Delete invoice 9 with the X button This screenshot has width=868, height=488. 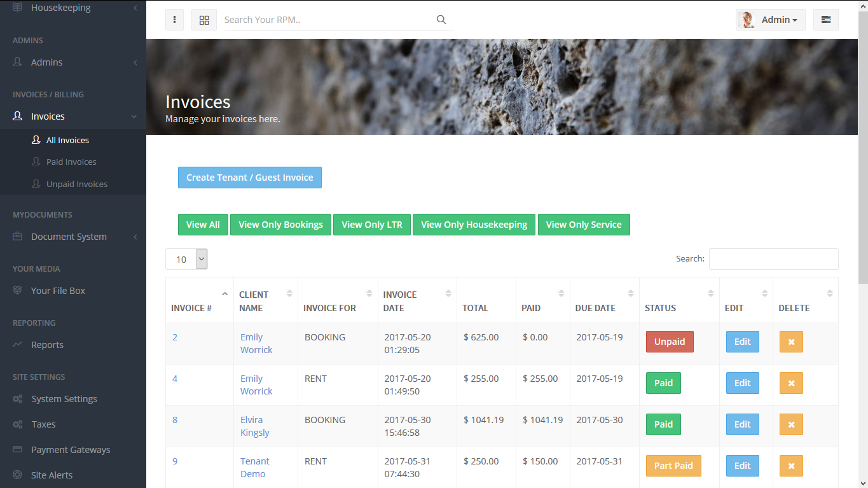pyautogui.click(x=791, y=466)
